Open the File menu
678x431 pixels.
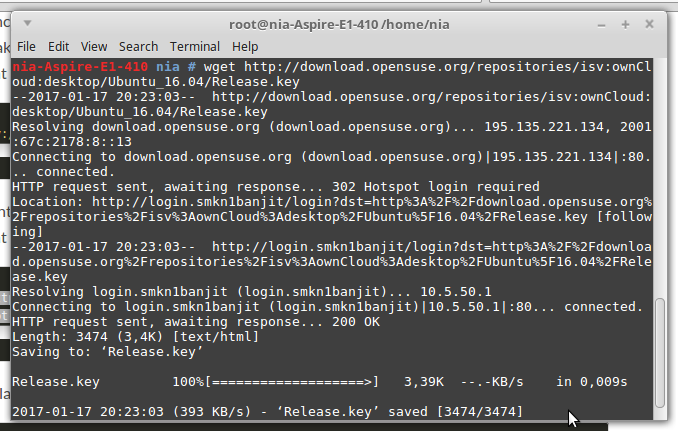click(x=26, y=46)
